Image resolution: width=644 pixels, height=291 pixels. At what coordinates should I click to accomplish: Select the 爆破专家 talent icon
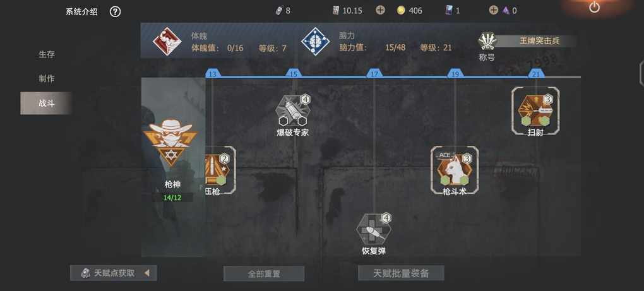pyautogui.click(x=292, y=110)
